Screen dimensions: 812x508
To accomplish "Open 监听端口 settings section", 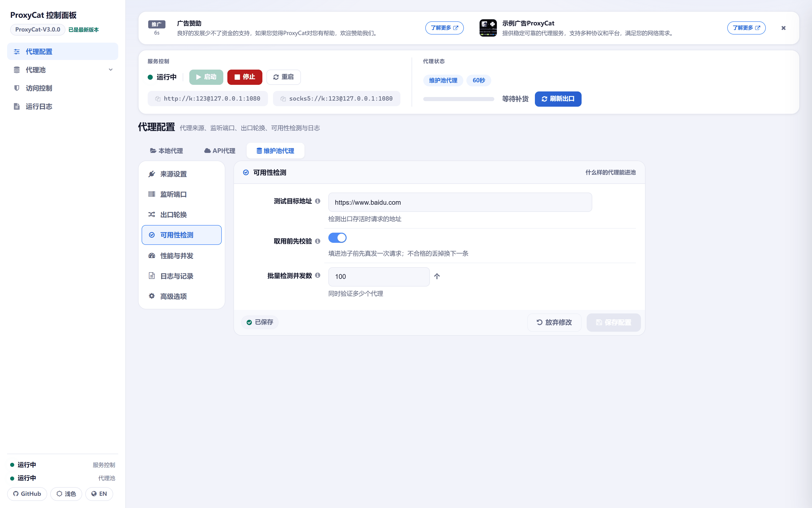I will pyautogui.click(x=181, y=194).
